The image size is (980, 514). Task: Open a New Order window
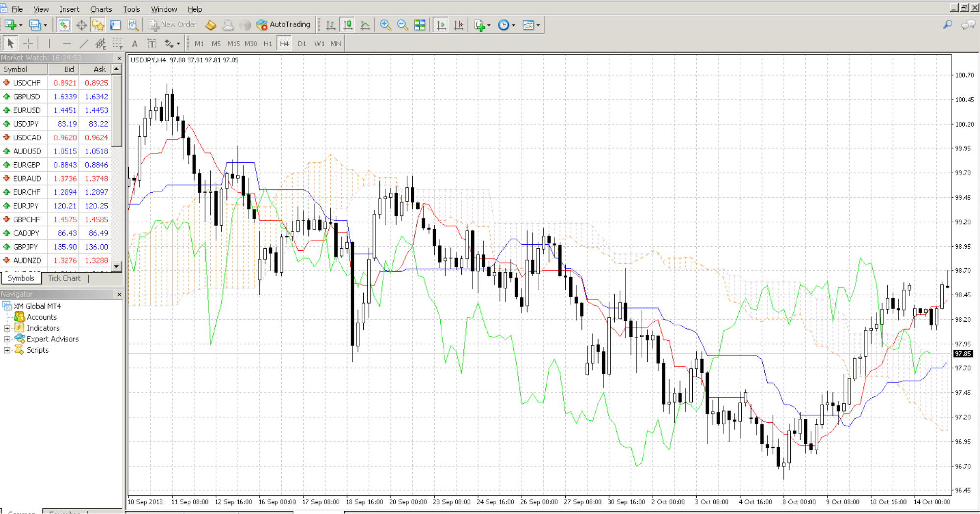(x=173, y=24)
